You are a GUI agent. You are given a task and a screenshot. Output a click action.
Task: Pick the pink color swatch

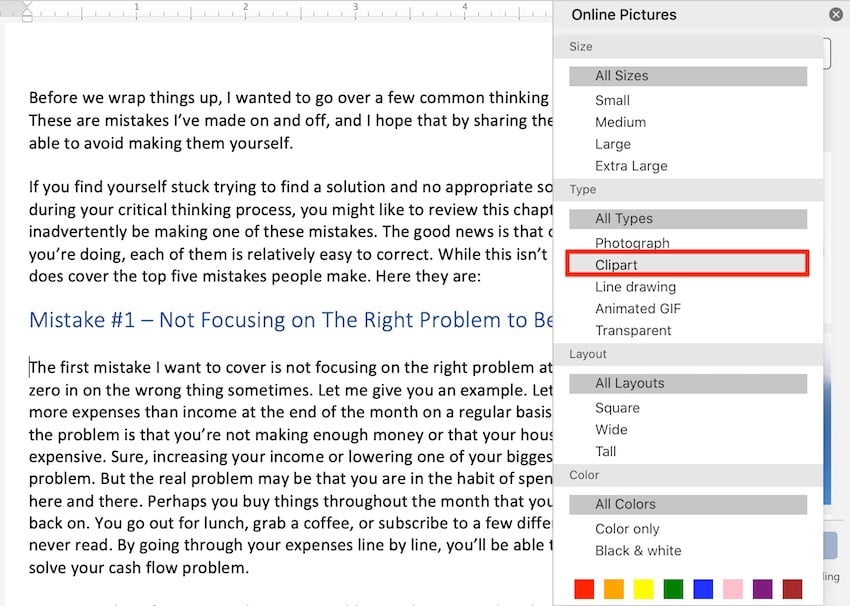733,589
